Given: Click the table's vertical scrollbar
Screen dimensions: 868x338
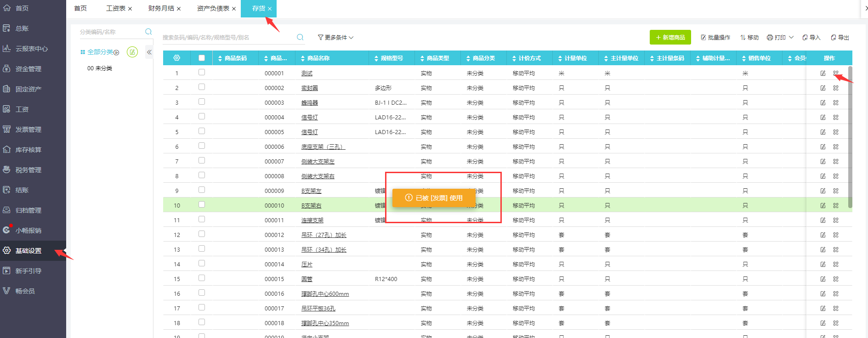Looking at the screenshot, I should (x=850, y=137).
